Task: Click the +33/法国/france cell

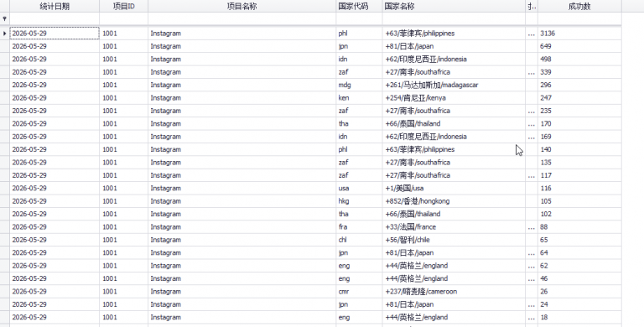Action: pyautogui.click(x=454, y=226)
